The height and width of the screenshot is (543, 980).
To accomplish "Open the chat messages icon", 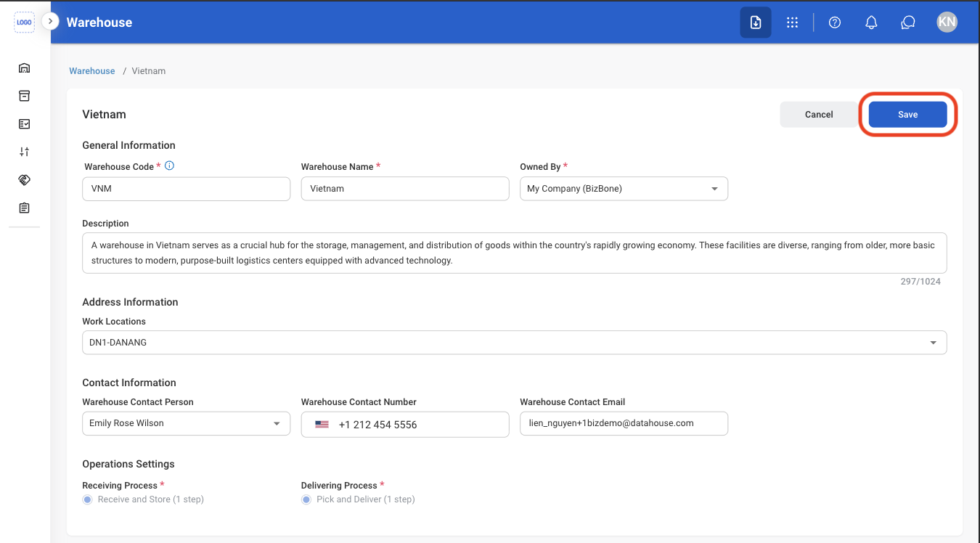I will (907, 23).
